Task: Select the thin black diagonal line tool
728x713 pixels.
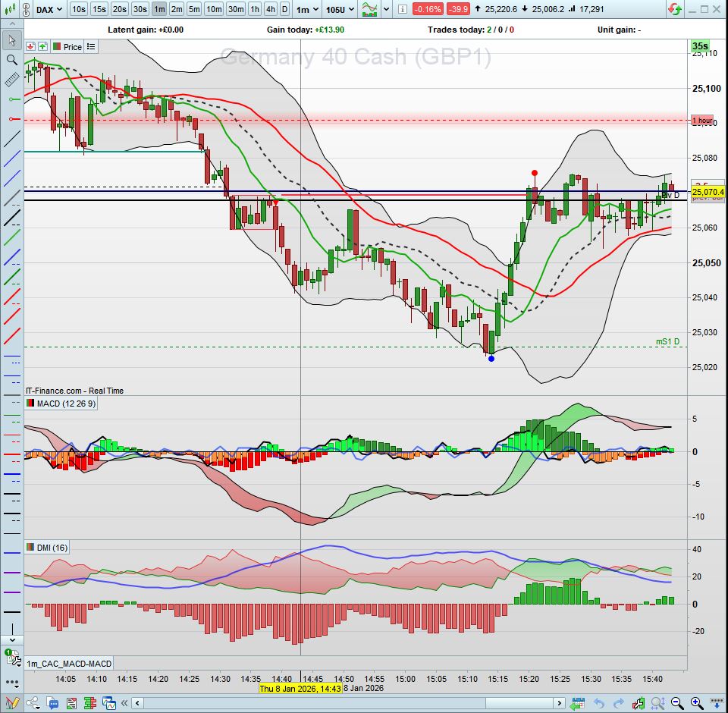Action: pos(12,139)
